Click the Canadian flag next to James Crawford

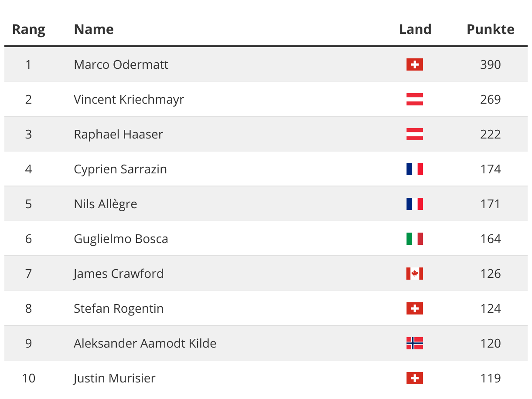(x=415, y=274)
